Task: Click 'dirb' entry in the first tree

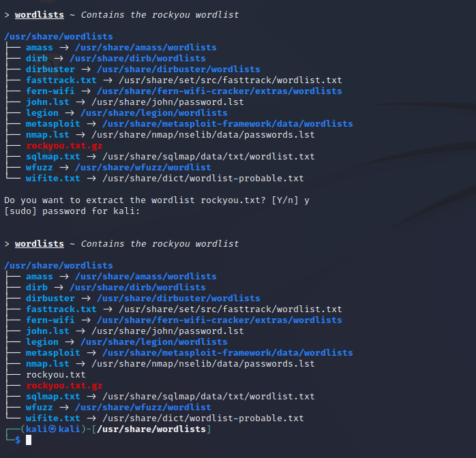Action: pyautogui.click(x=37, y=59)
